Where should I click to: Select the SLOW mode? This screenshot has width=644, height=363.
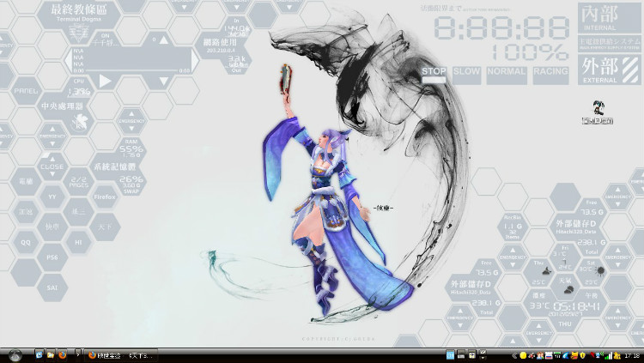point(466,76)
